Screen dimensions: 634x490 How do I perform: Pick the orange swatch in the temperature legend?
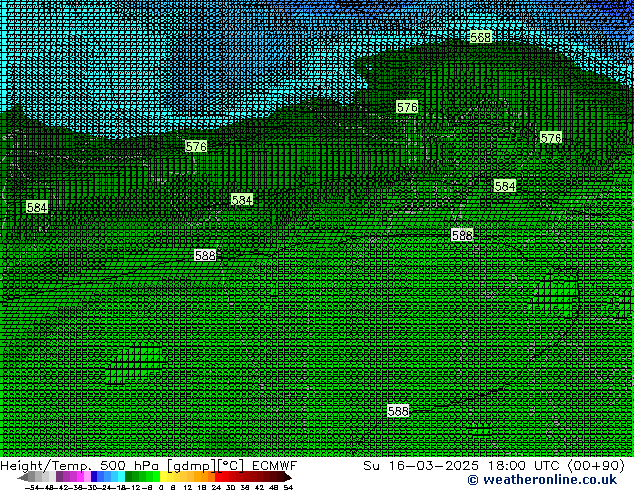(x=205, y=476)
